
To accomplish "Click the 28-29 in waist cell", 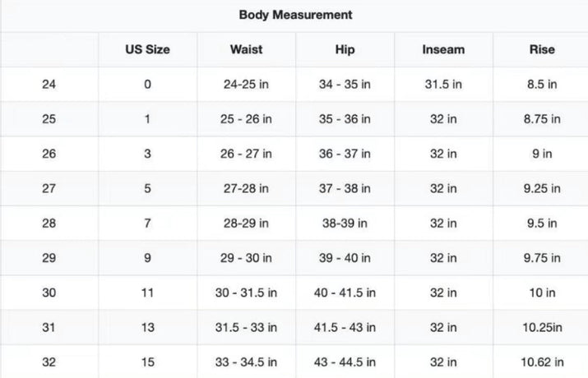I will pos(247,224).
